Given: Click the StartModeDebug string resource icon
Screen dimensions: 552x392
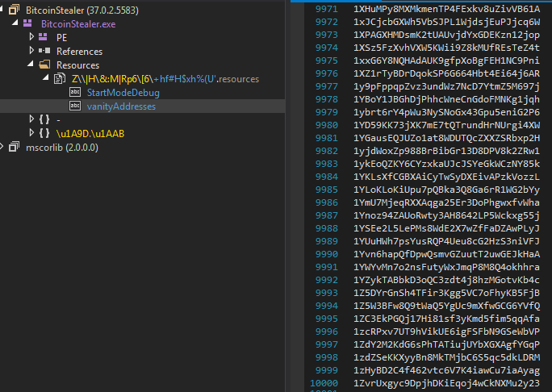Looking at the screenshot, I should tap(75, 92).
